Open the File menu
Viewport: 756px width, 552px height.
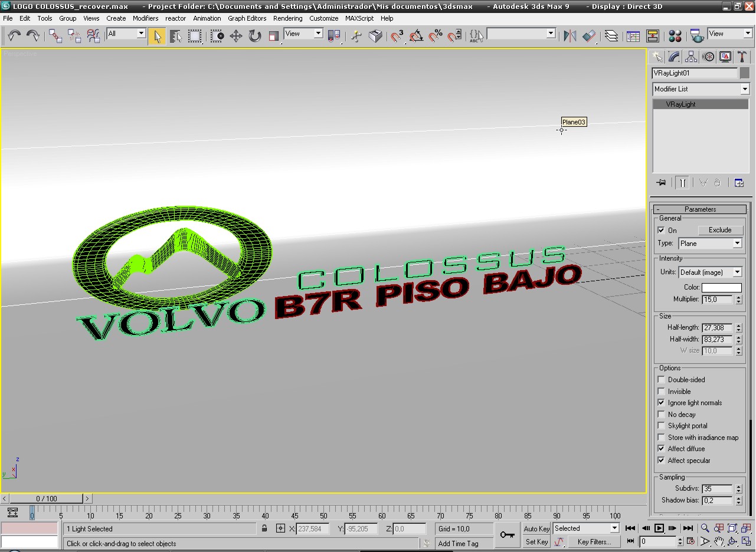click(8, 18)
